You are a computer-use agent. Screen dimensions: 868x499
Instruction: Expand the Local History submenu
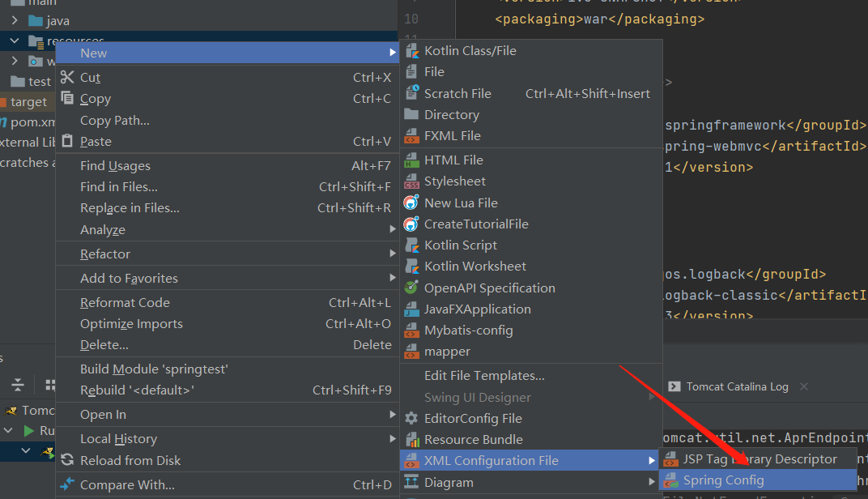pyautogui.click(x=118, y=439)
